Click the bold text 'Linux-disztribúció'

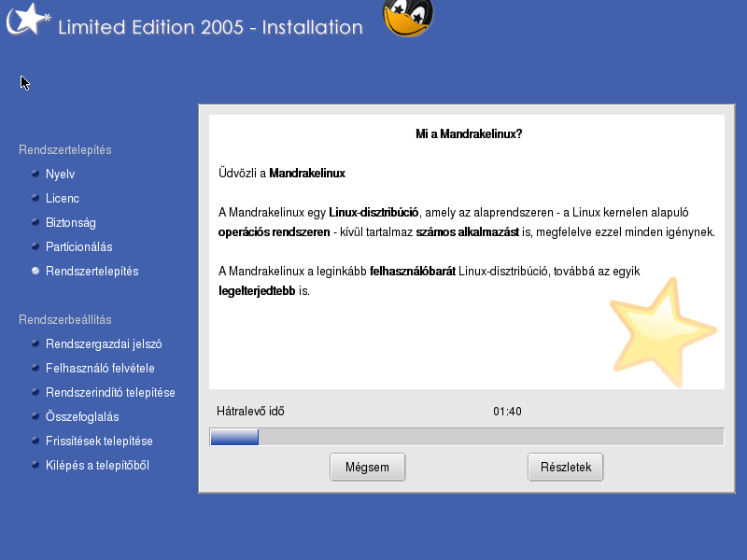click(373, 213)
